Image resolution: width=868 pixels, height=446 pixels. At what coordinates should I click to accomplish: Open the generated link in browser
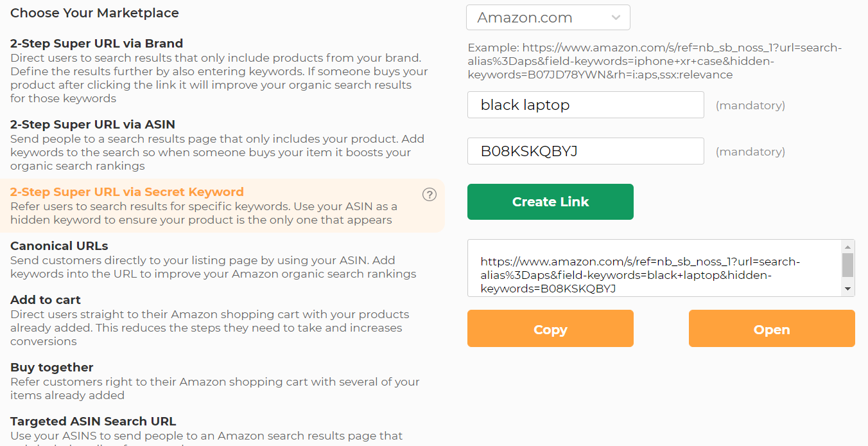click(771, 328)
